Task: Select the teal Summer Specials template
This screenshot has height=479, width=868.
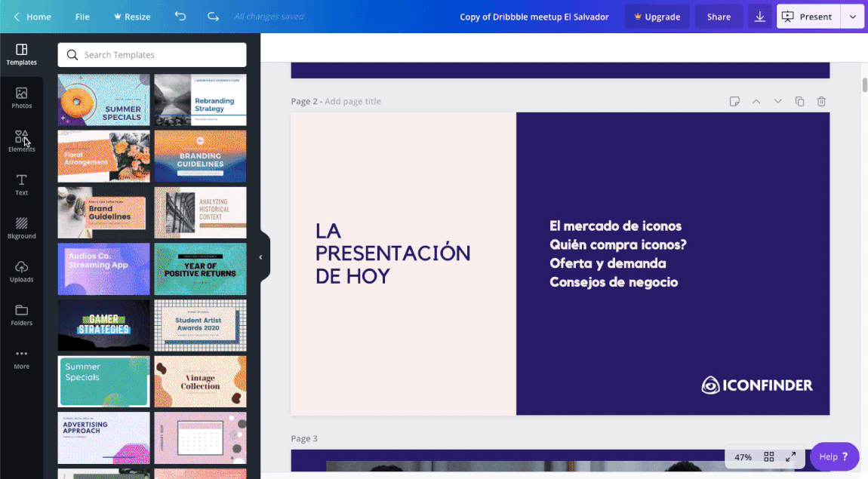Action: (103, 382)
